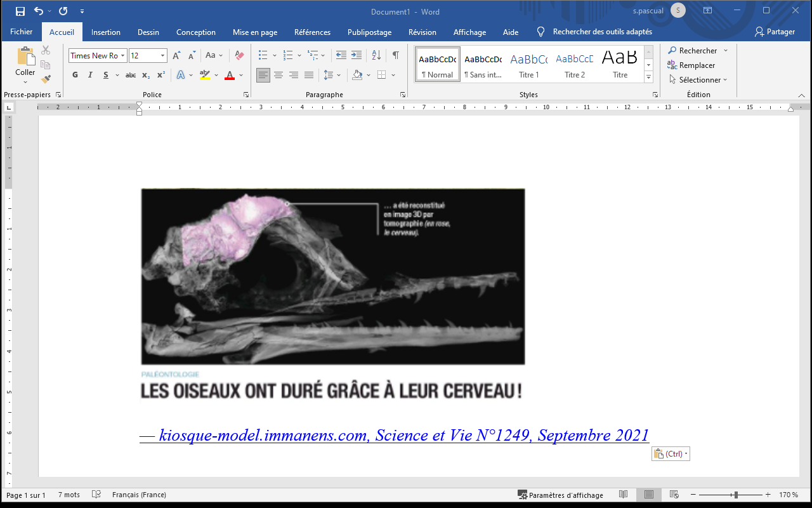Click the Remplacer button

click(x=691, y=65)
